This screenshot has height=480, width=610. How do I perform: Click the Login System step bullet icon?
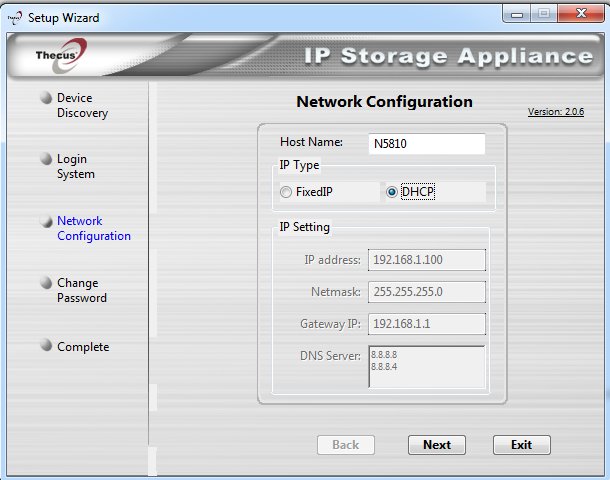(45, 159)
